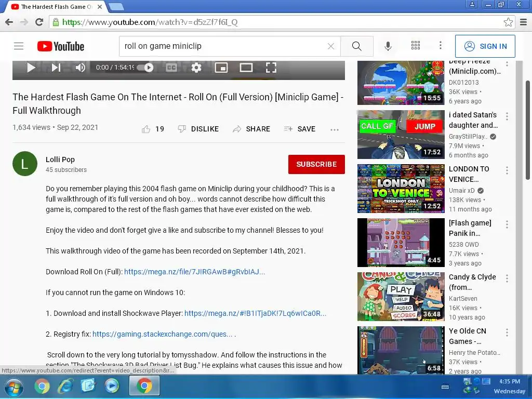Open the Umair xD channel name
This screenshot has width=532, height=399.
tap(462, 190)
